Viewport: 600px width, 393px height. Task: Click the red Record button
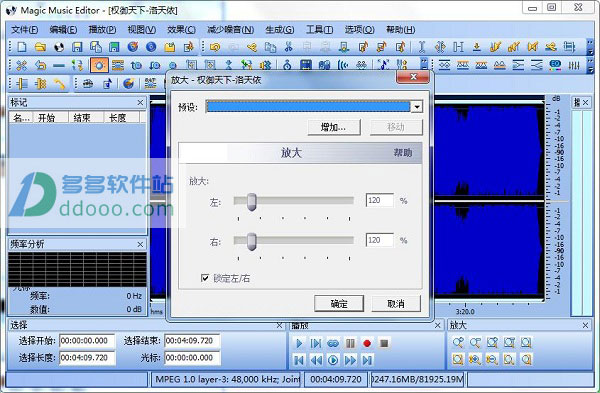coord(367,343)
